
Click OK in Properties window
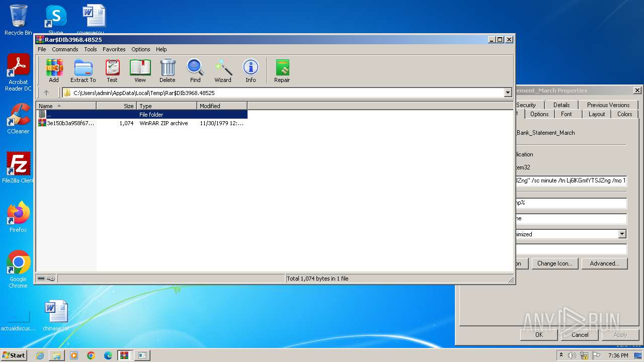[x=539, y=335]
